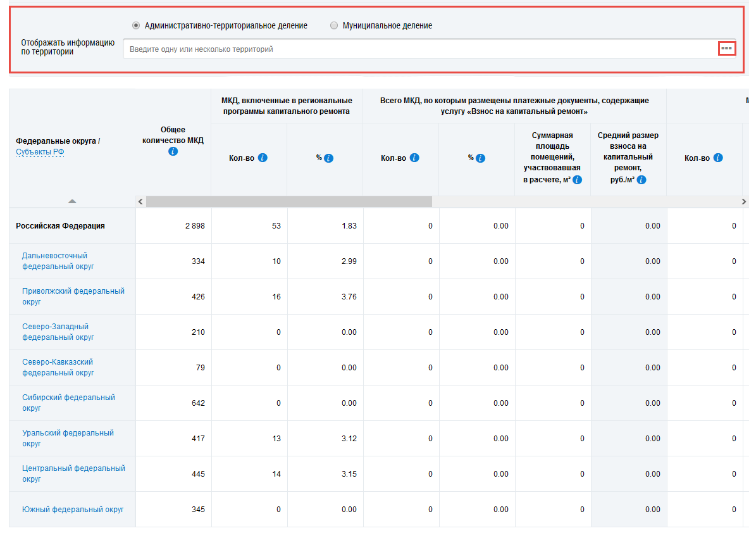Open territory picker with three-dots button
This screenshot has height=533, width=756.
coord(727,48)
